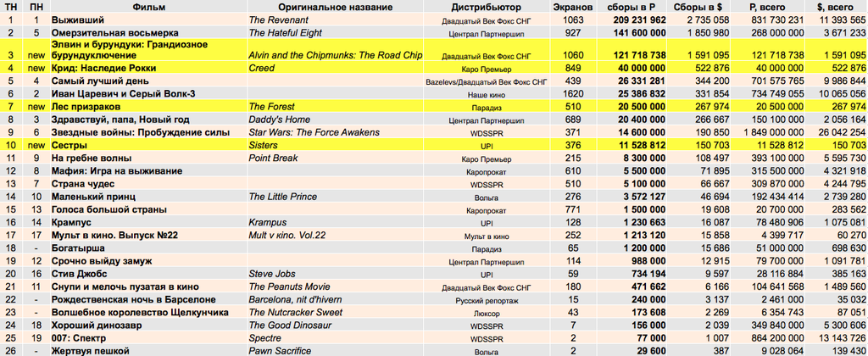Select 'Рождественская ночь в Барселоне'
Screen dimensions: 868x356
click(133, 300)
